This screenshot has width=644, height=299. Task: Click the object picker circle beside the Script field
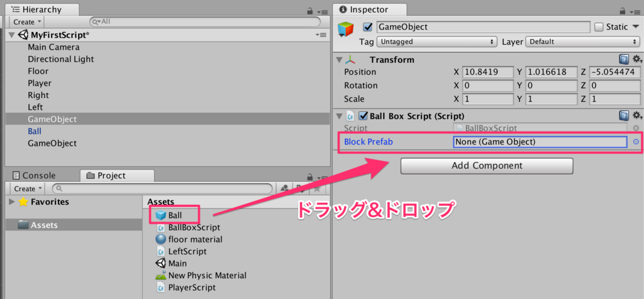pos(636,128)
